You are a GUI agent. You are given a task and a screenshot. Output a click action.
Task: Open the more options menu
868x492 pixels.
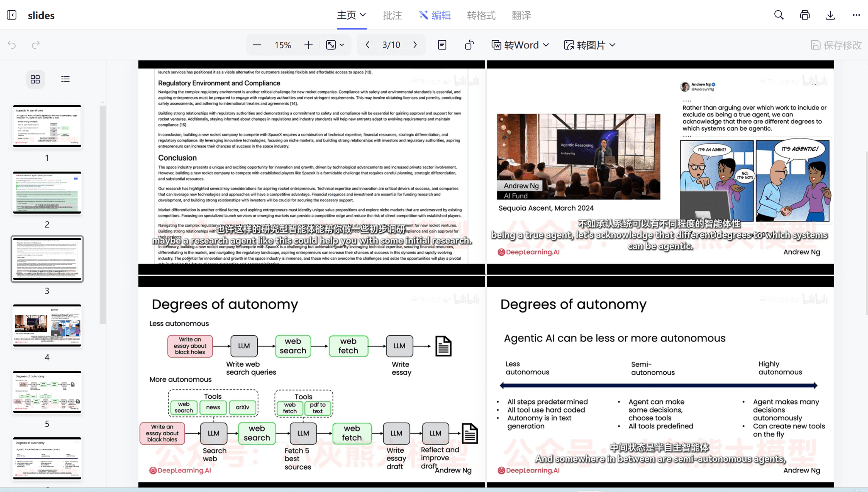tap(856, 15)
